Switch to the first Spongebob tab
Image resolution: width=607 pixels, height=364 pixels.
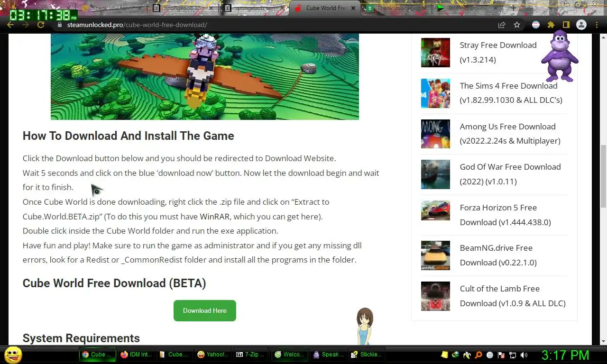pos(183,8)
